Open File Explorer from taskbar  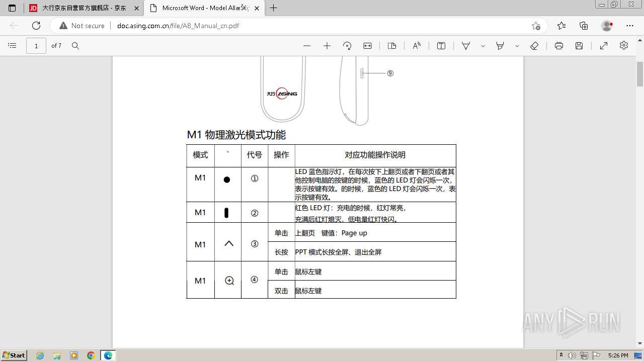tap(57, 355)
